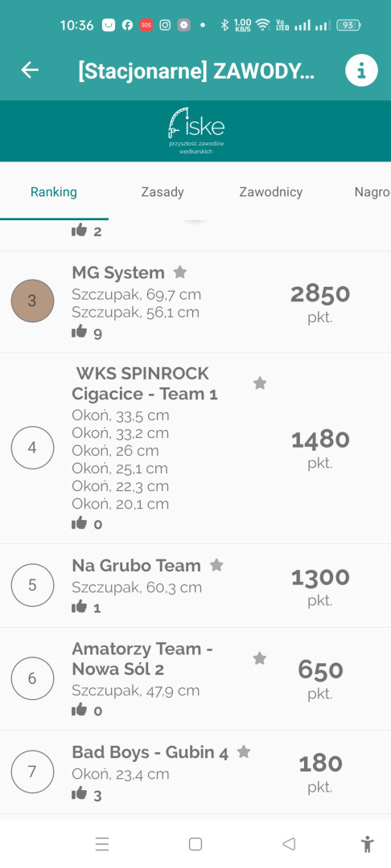Tap the back arrow in header
Viewport: 391px width, 868px height.
click(x=30, y=70)
